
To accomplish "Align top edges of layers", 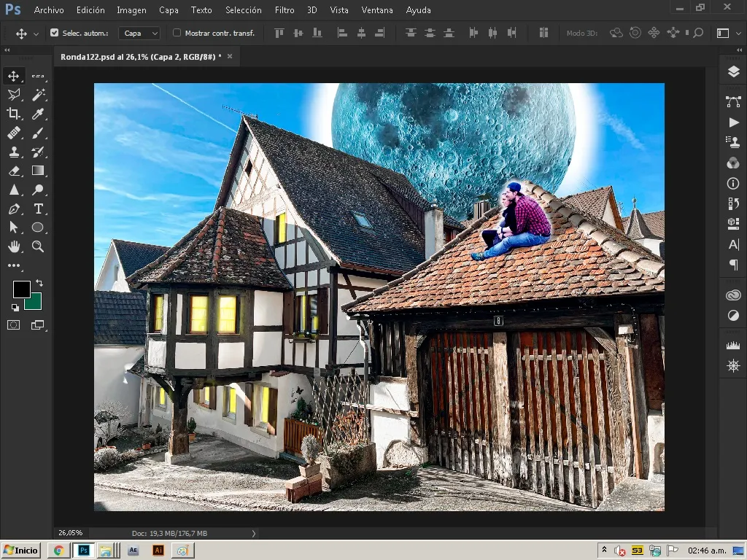I will (x=279, y=33).
